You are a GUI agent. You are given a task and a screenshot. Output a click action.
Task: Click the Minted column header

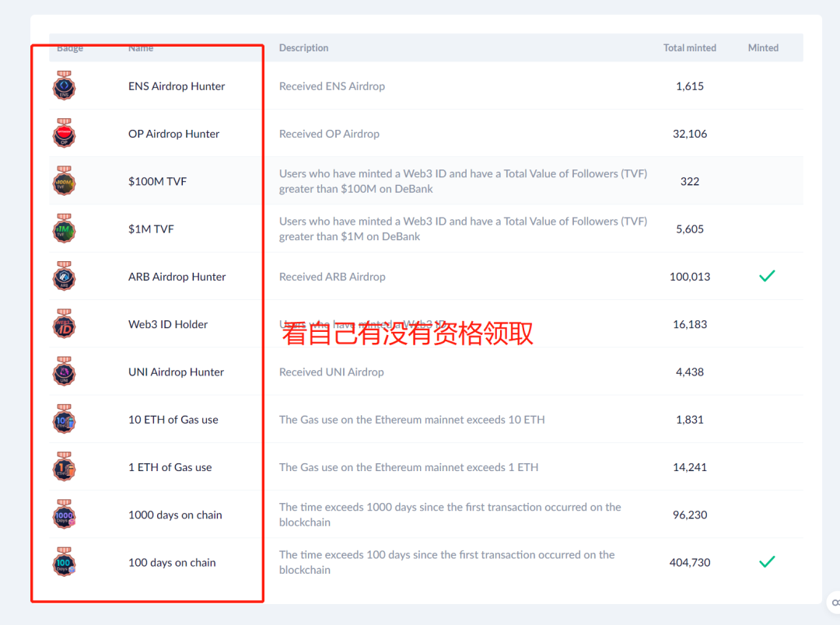point(763,47)
